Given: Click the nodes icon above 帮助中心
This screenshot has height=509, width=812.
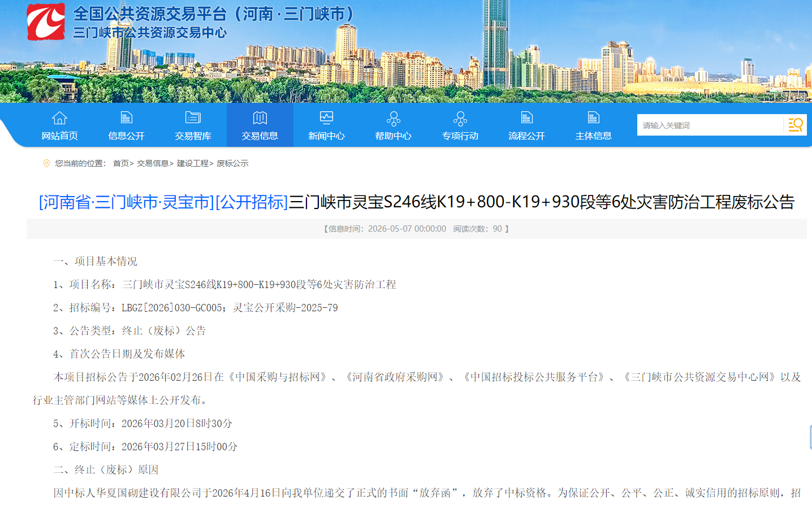Looking at the screenshot, I should [393, 119].
